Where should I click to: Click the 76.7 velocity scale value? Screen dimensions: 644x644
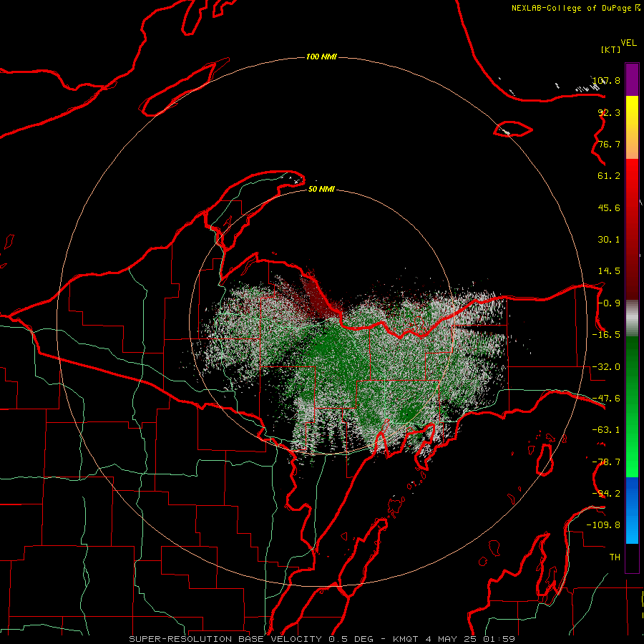point(609,144)
